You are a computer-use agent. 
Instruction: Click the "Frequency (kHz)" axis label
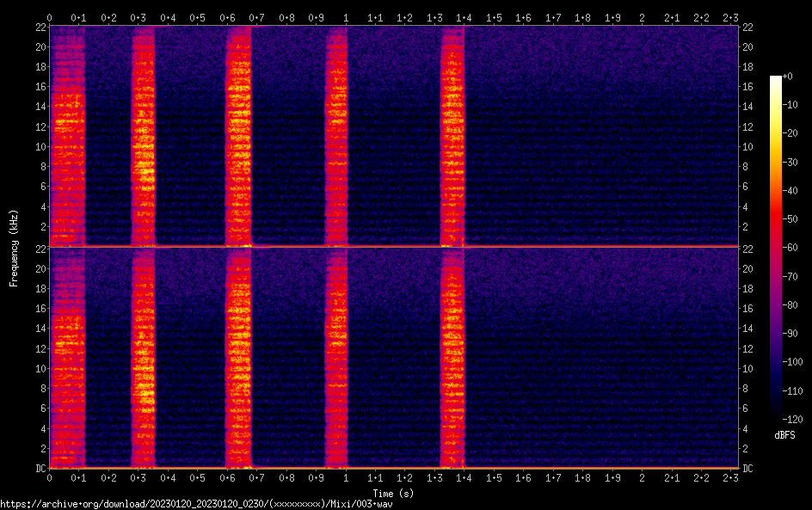(14, 247)
